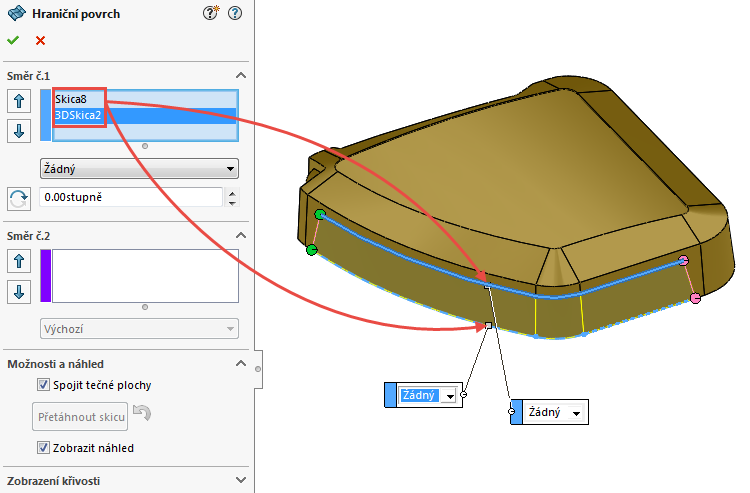
Task: Collapse the Směr č.1 section
Action: click(241, 76)
